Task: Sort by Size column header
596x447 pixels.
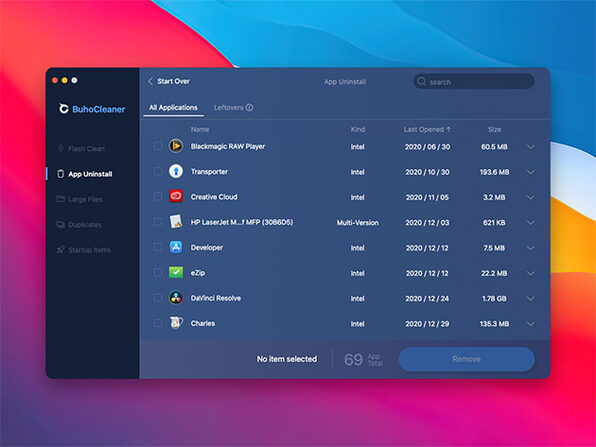Action: 494,130
